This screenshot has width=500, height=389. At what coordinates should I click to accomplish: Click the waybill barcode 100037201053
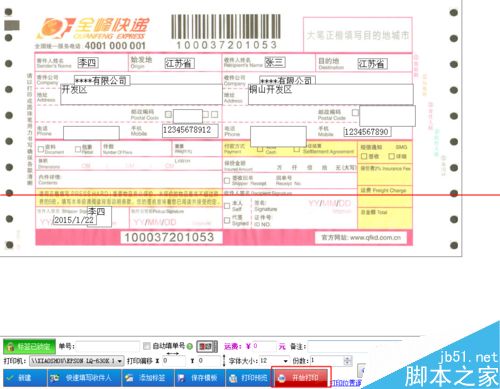pyautogui.click(x=226, y=32)
